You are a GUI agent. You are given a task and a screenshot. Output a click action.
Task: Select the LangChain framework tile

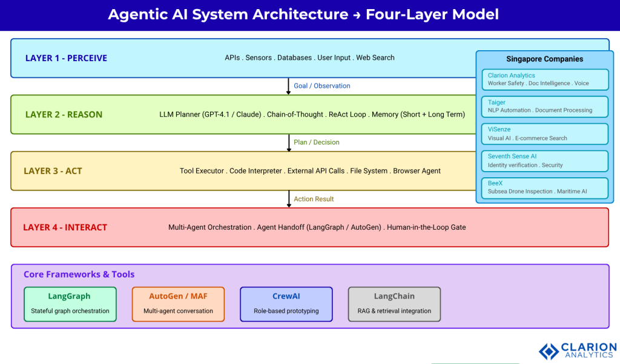point(394,304)
